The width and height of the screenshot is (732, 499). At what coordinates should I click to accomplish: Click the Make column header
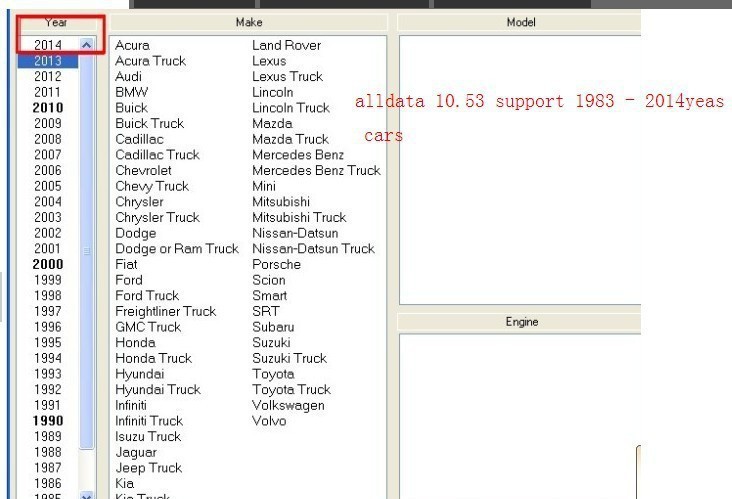[249, 21]
